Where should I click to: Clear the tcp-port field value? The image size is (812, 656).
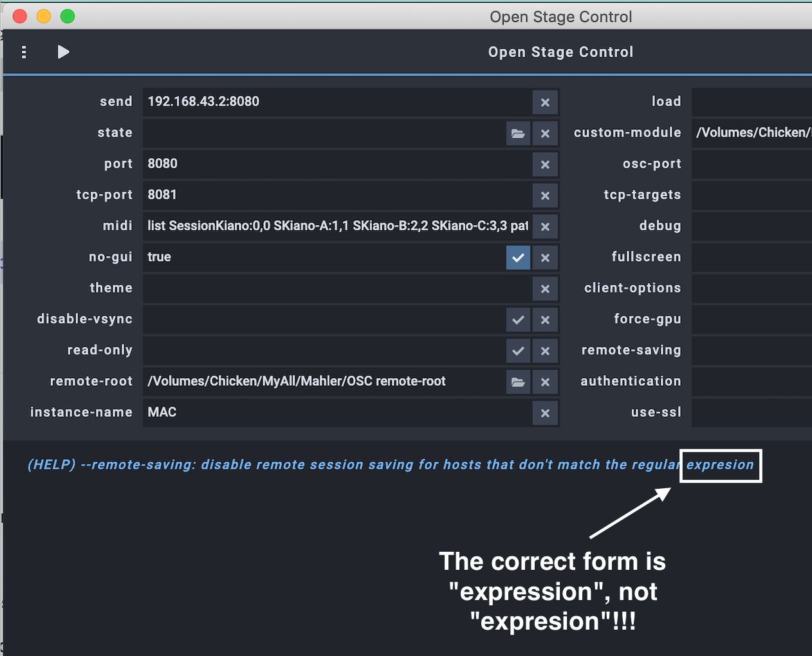(545, 196)
